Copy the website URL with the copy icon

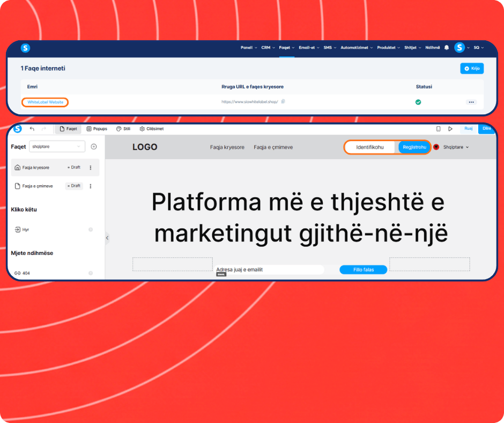pyautogui.click(x=283, y=101)
